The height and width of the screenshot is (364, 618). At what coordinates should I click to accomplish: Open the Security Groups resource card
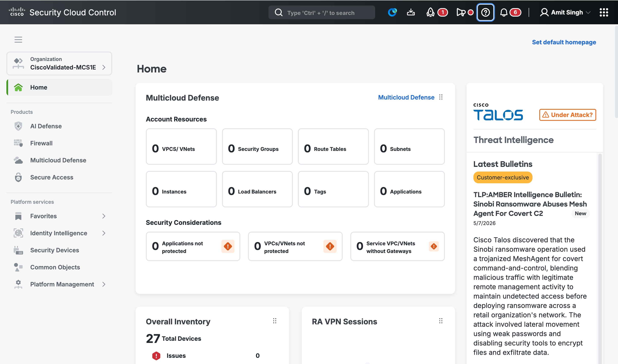(x=257, y=146)
